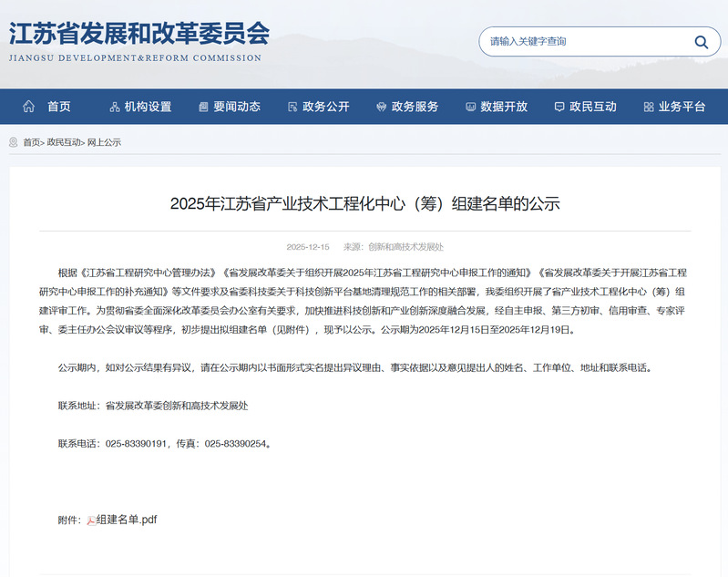
Task: Click the magnifier search icon
Action: click(x=701, y=42)
